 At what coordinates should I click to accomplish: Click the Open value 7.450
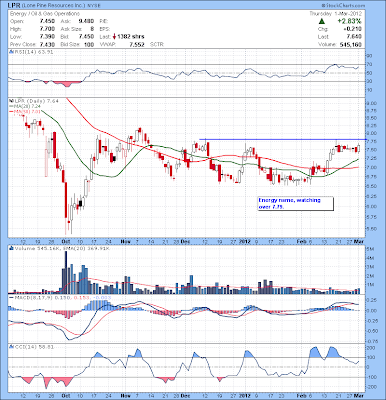[47, 21]
